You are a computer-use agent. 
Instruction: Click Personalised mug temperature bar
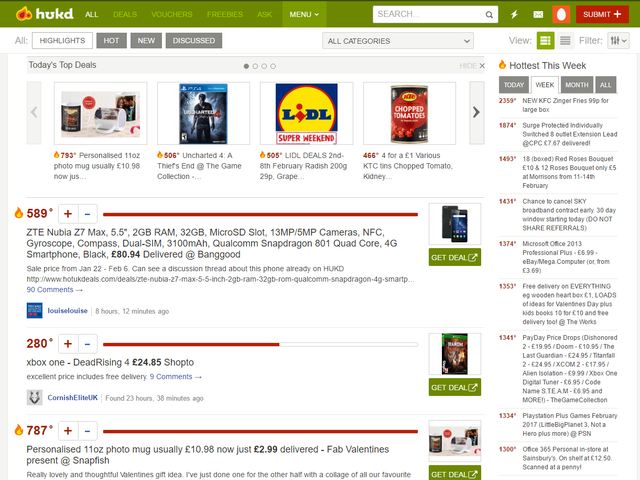(x=260, y=431)
